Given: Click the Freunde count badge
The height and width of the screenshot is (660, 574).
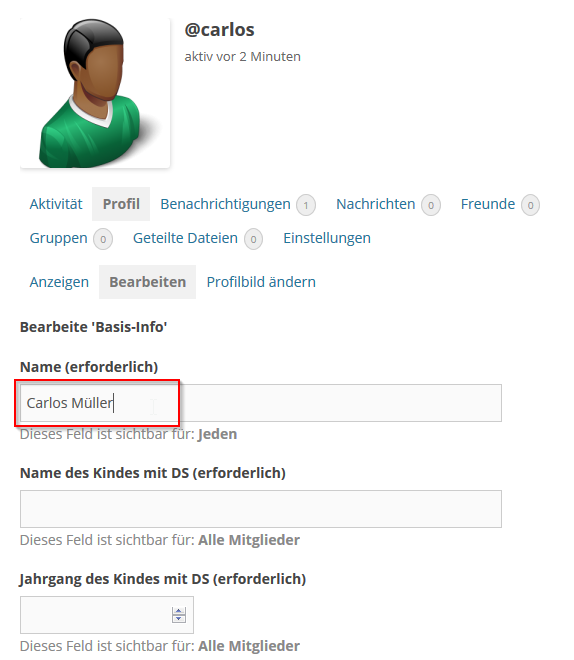Looking at the screenshot, I should point(530,205).
